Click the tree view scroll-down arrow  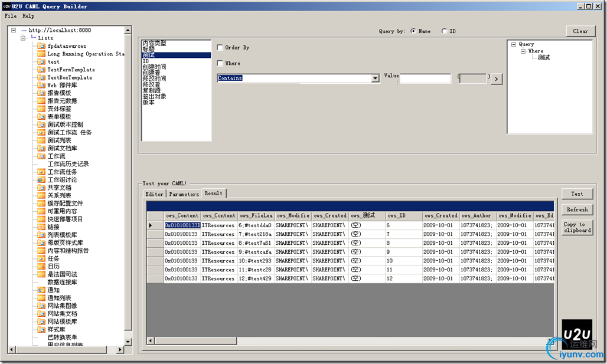coord(128,341)
